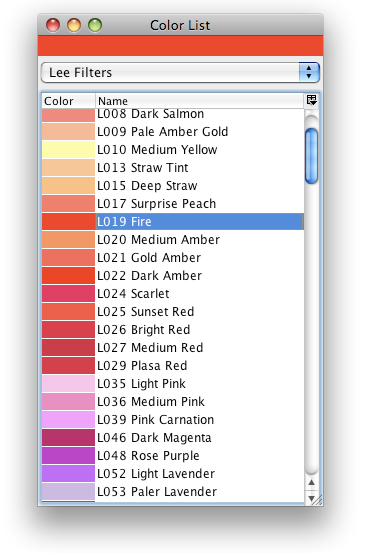Click the scrollbar down arrow
The height and width of the screenshot is (553, 375).
tap(312, 498)
